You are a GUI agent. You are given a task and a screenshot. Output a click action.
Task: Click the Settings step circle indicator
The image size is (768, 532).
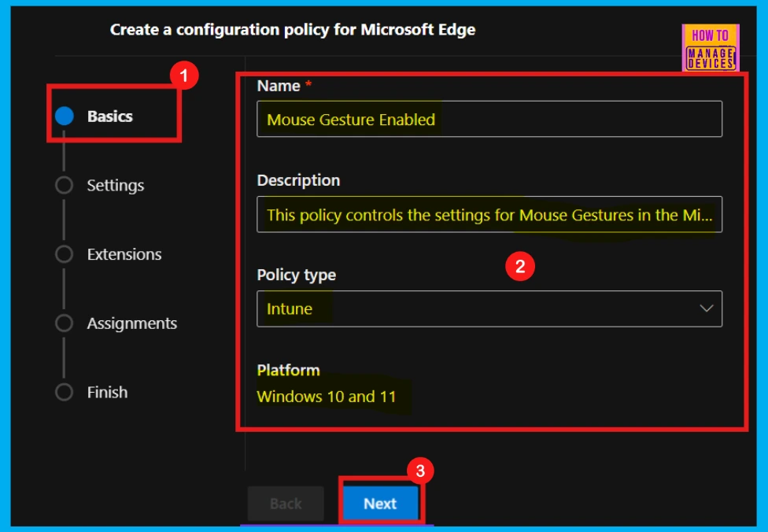coord(65,185)
